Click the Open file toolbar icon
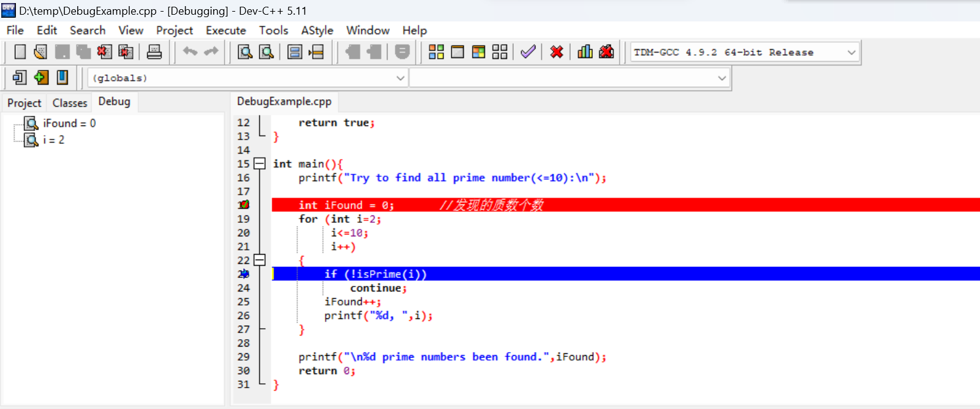 [41, 52]
